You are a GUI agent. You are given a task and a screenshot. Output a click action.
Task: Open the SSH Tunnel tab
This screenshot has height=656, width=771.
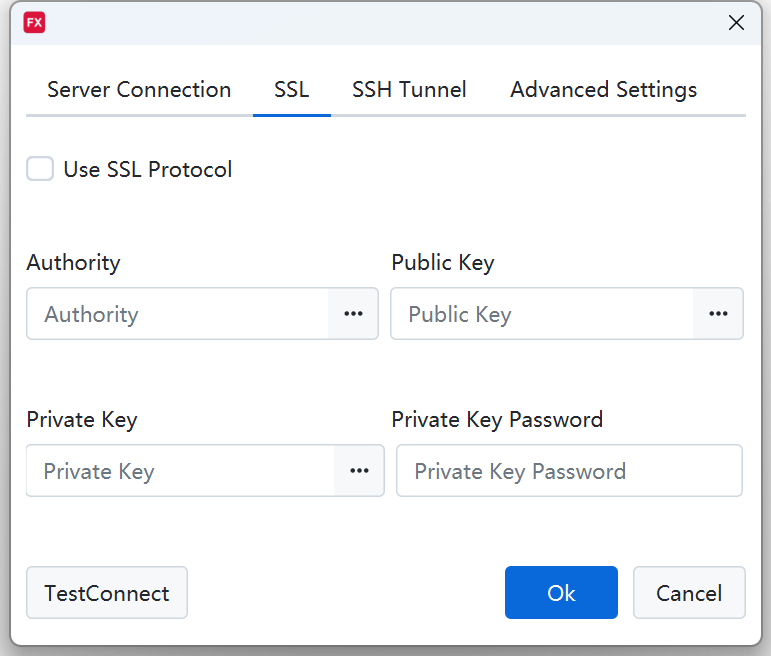point(409,90)
